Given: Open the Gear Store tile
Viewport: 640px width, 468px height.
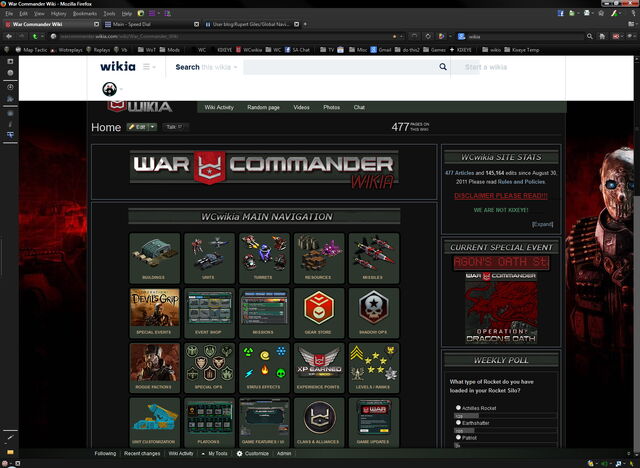Looking at the screenshot, I should click(319, 313).
